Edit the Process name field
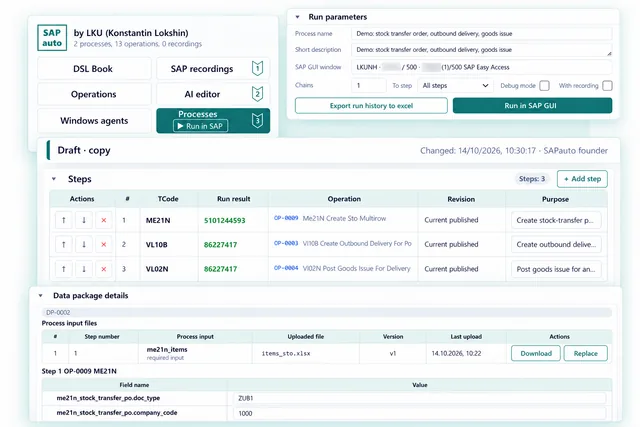Image resolution: width=640 pixels, height=427 pixels. 482,34
